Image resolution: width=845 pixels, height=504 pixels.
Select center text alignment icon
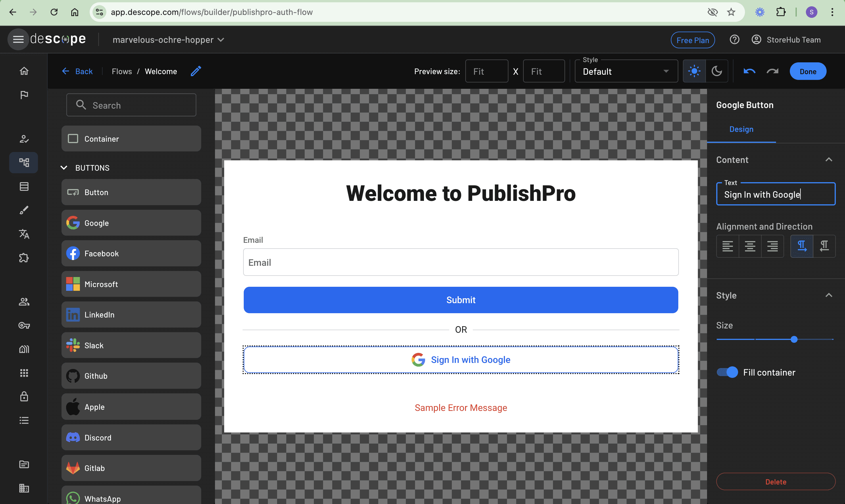pos(750,246)
